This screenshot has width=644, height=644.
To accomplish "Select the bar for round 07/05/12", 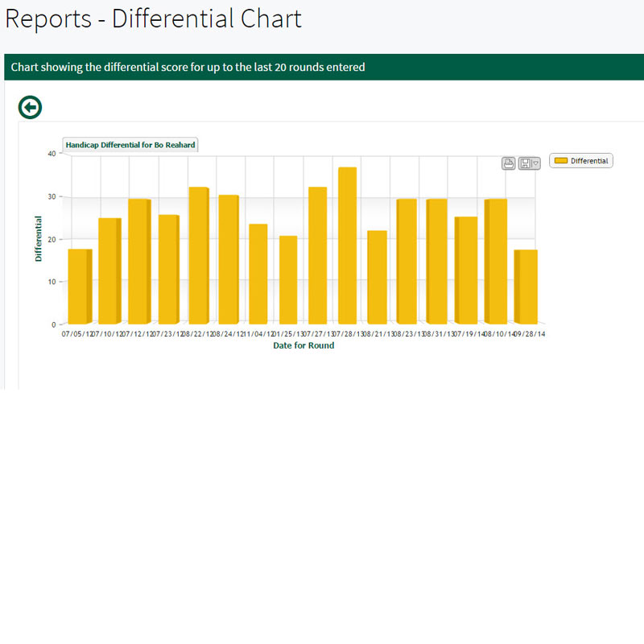I will pos(78,286).
